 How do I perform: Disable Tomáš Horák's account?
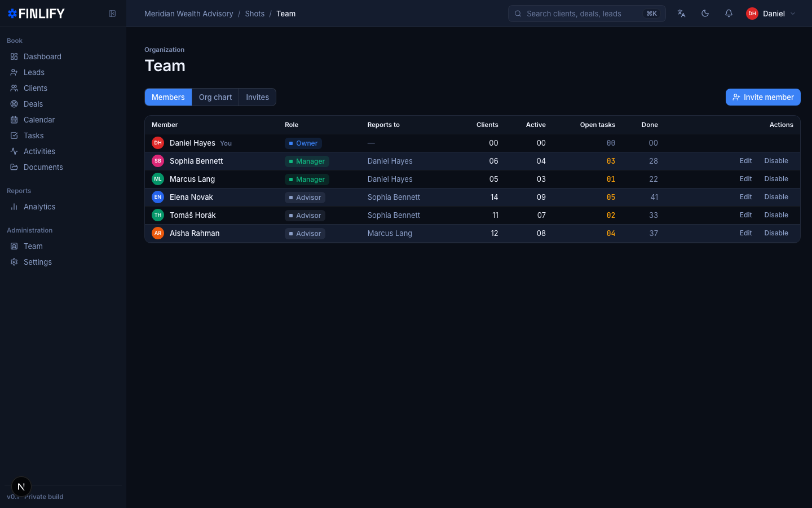pyautogui.click(x=776, y=215)
